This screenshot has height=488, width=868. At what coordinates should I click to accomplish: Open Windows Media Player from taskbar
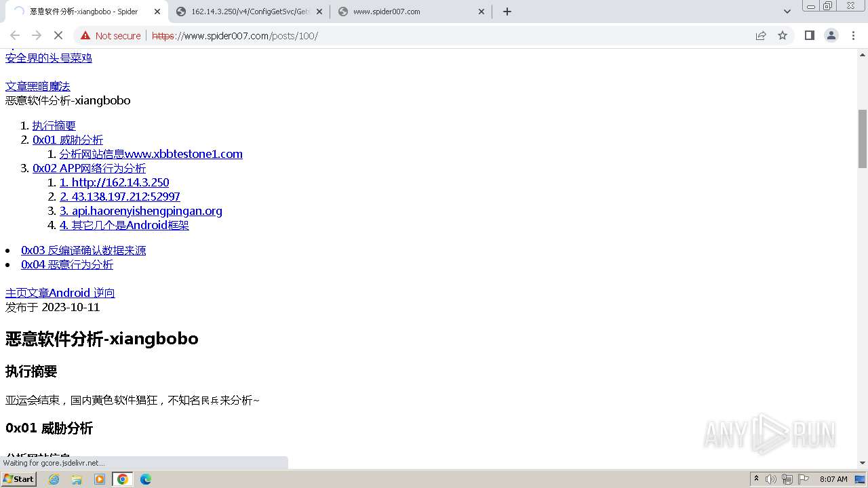click(x=100, y=479)
